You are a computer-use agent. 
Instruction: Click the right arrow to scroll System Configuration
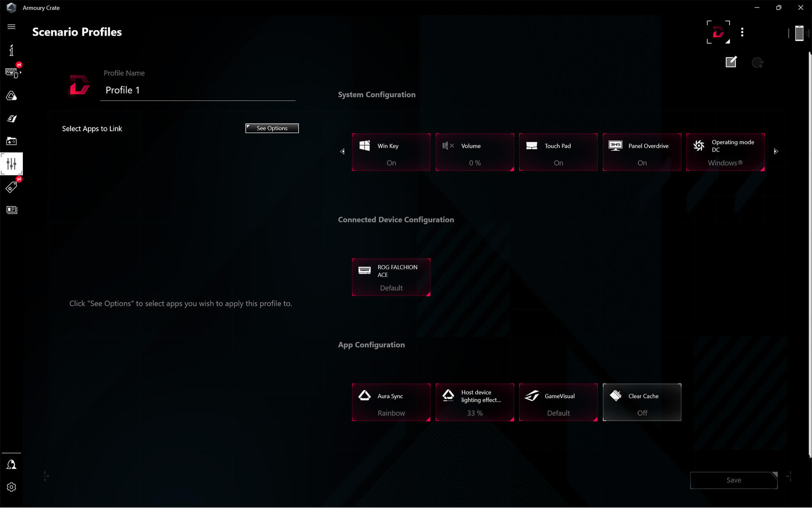776,152
